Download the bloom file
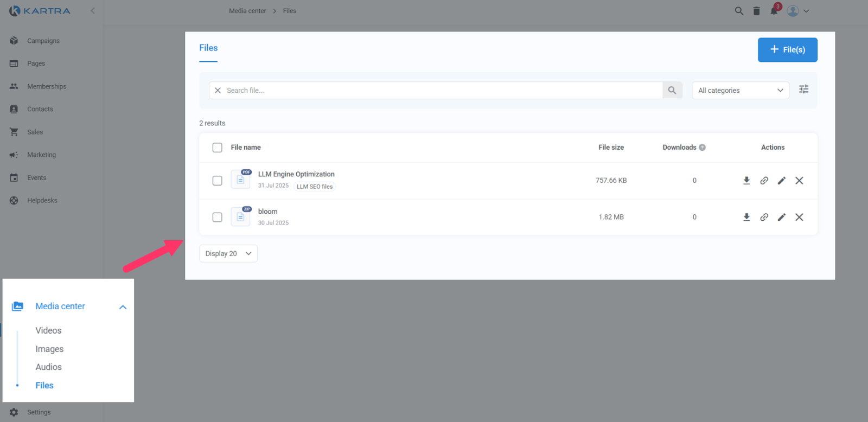The image size is (868, 422). coord(746,217)
